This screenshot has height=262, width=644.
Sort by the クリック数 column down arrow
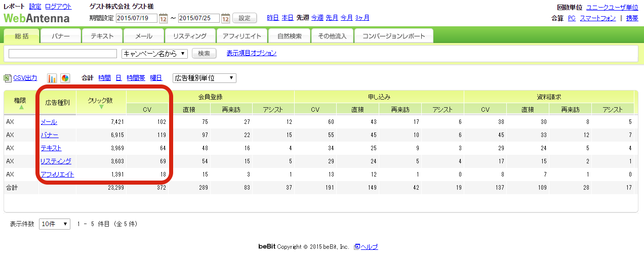101,107
